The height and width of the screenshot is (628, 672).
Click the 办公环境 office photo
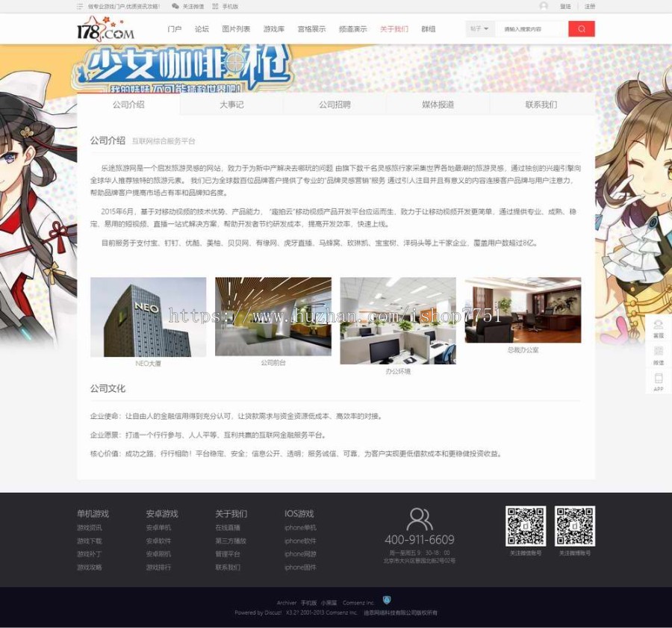click(x=398, y=320)
